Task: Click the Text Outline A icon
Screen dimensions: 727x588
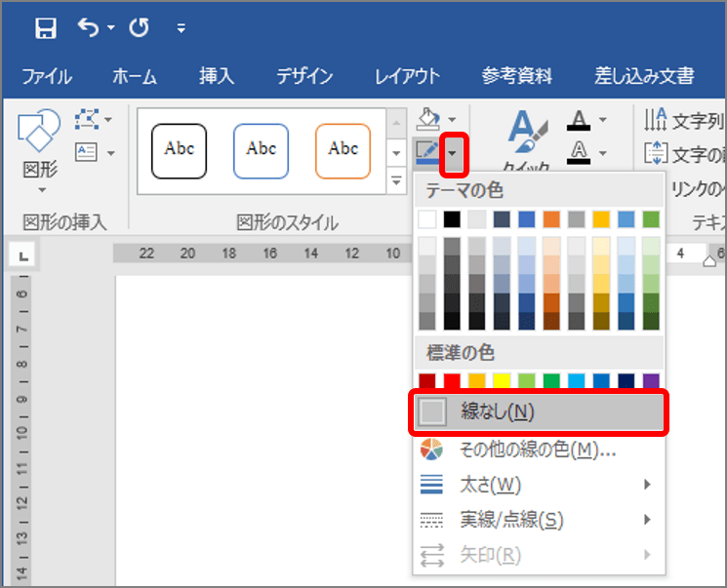Action: tap(579, 153)
